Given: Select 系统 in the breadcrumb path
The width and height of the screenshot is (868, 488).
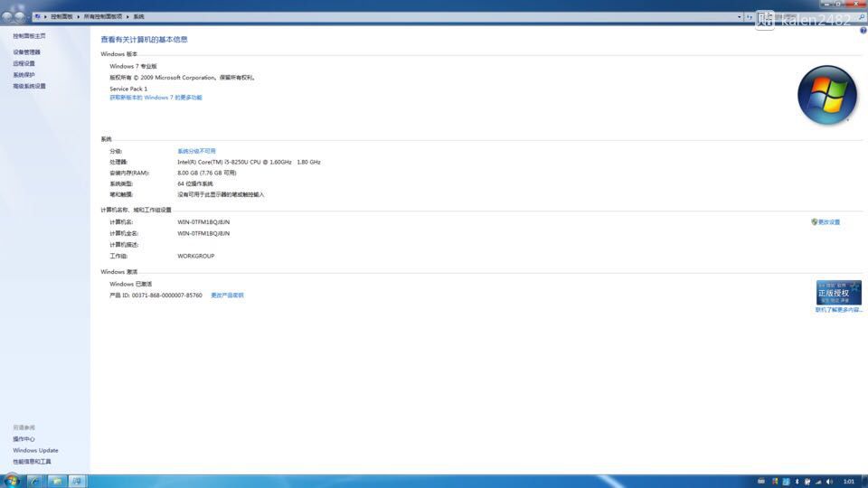Looking at the screenshot, I should (139, 16).
